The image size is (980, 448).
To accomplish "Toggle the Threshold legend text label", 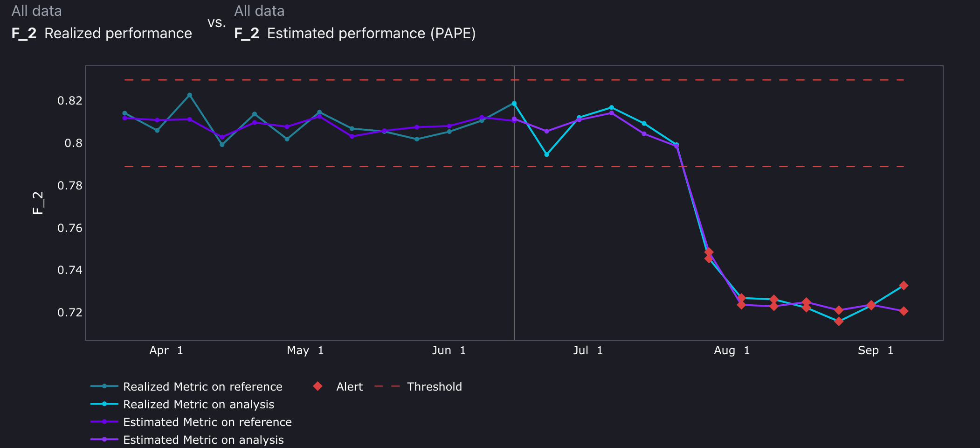I will coord(434,386).
